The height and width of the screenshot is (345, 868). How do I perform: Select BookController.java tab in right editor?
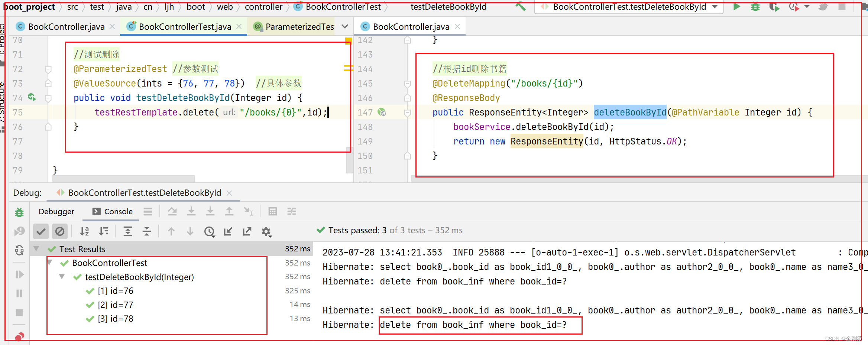[411, 27]
